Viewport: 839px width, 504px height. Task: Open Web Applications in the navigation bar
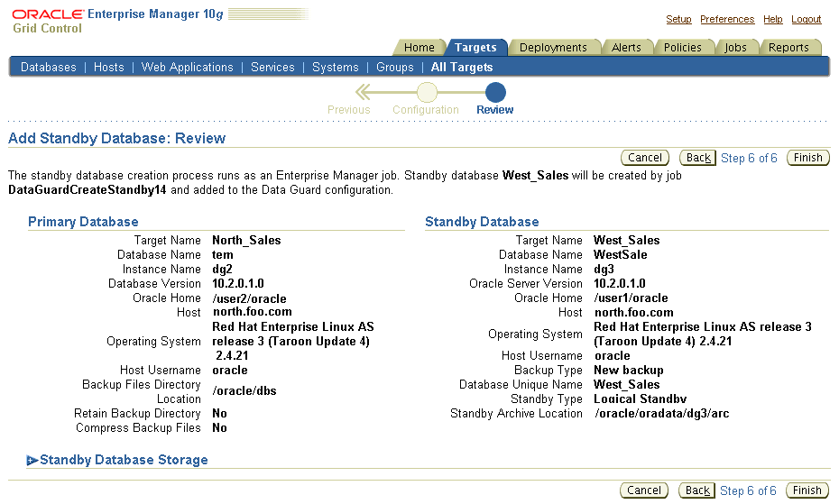point(187,68)
